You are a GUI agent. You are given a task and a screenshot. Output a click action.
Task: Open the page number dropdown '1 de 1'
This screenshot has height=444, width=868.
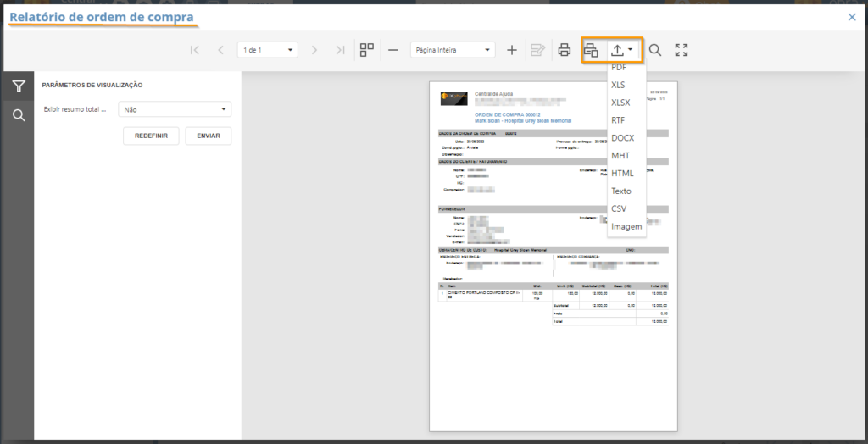[x=267, y=50]
